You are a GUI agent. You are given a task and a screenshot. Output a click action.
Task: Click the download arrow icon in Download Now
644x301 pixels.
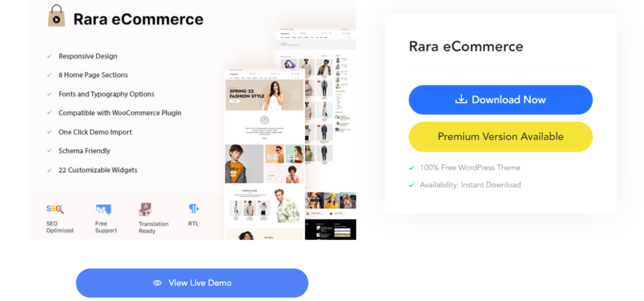(x=461, y=99)
